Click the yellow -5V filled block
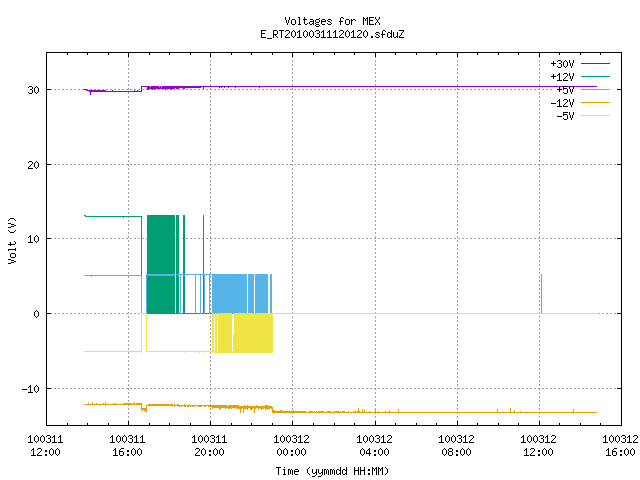Image resolution: width=640 pixels, height=480 pixels. [x=253, y=333]
